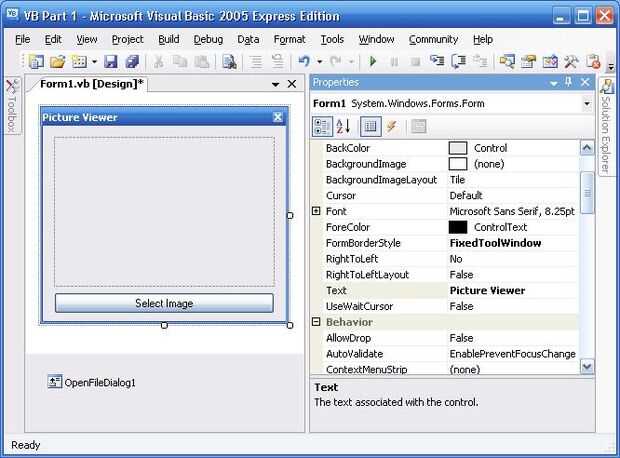The height and width of the screenshot is (458, 620).
Task: Click the Paste clipboard icon
Action: click(x=202, y=62)
